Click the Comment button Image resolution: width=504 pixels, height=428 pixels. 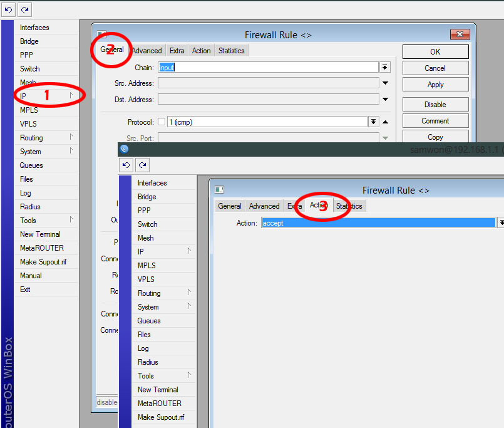pyautogui.click(x=435, y=120)
